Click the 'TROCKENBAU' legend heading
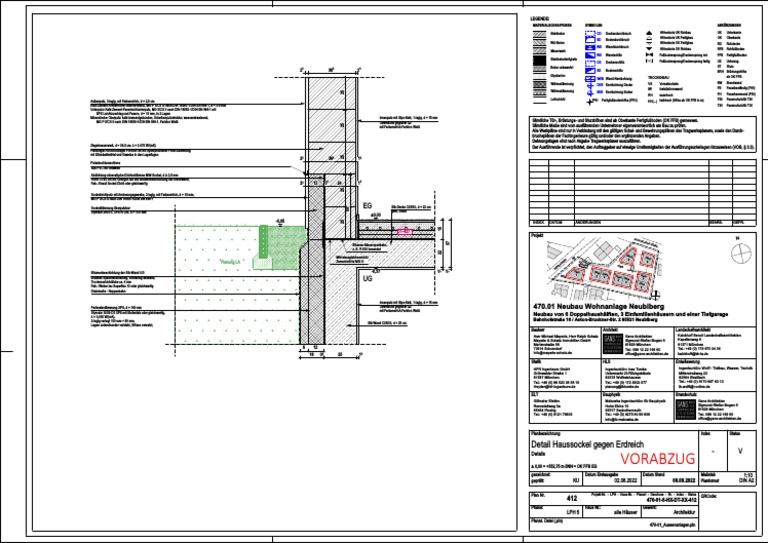 click(x=657, y=77)
